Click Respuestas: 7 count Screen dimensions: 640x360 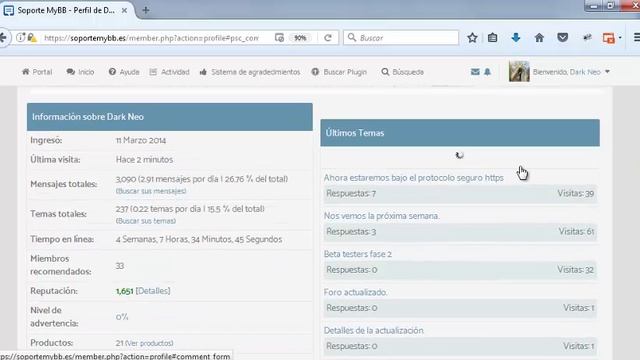point(351,193)
